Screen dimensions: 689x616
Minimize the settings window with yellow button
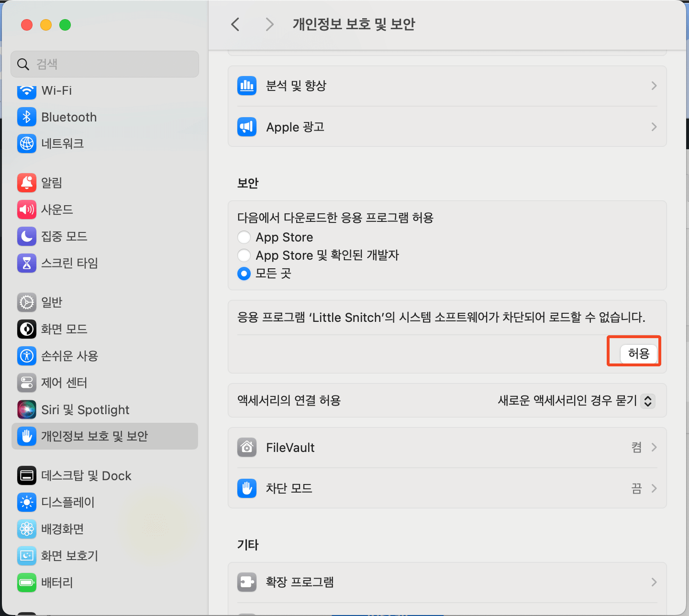[46, 25]
